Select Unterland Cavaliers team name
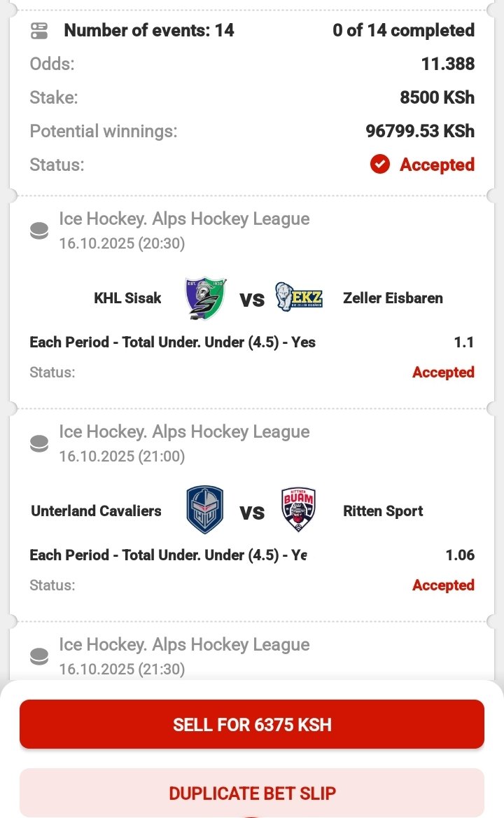504x818 pixels. (96, 511)
